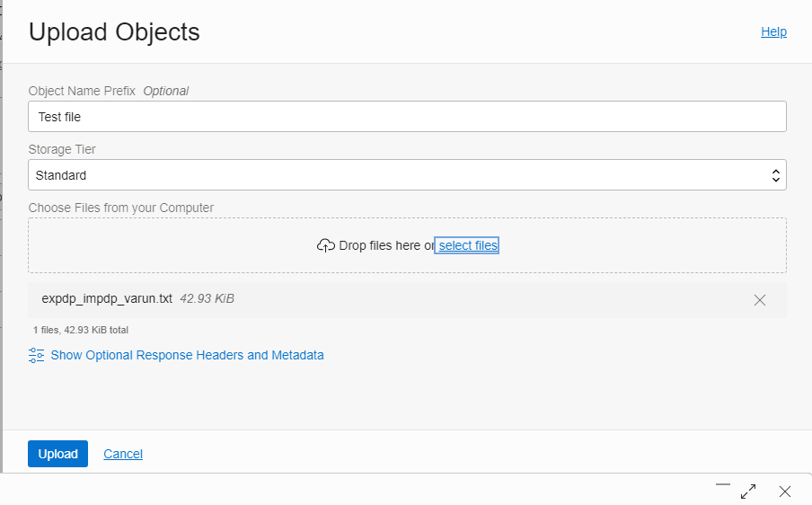The width and height of the screenshot is (812, 505).
Task: Open the Storage Tier dropdown
Action: (407, 175)
